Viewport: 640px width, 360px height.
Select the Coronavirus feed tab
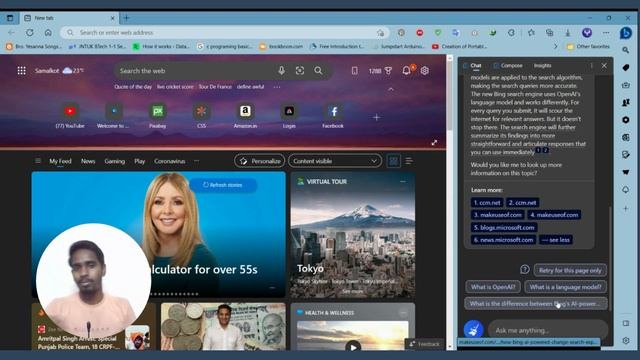click(170, 161)
